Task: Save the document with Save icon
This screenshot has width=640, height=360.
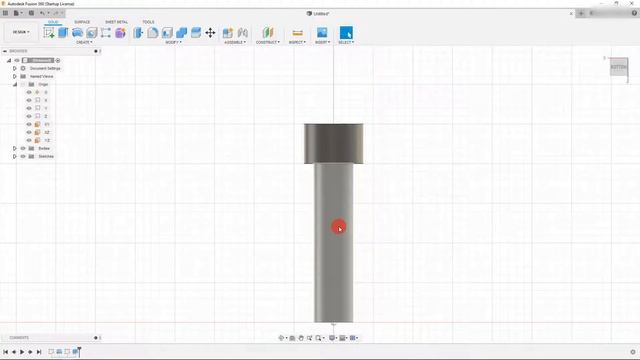Action: pos(31,13)
